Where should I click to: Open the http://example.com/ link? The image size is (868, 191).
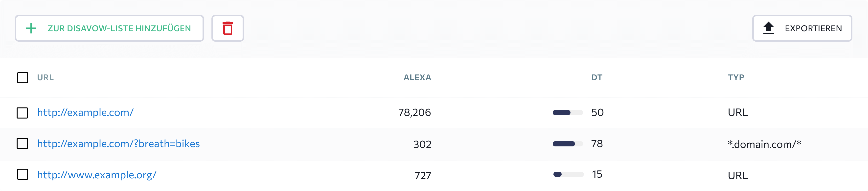(x=85, y=112)
